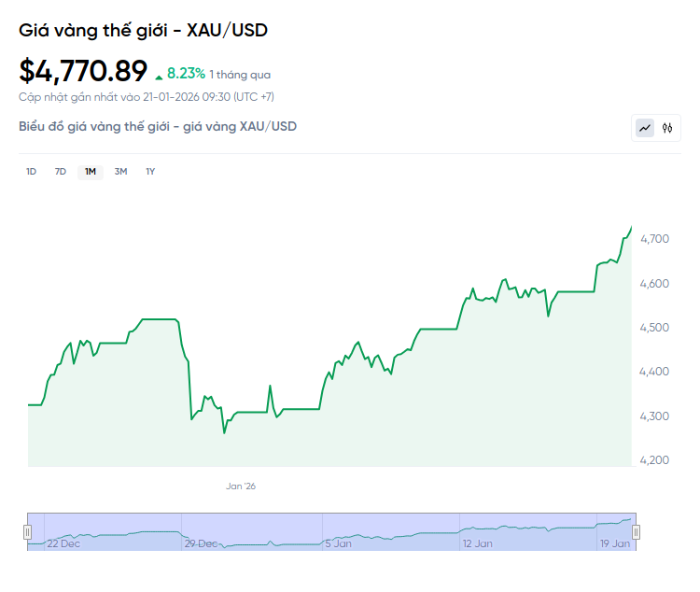Click the left range selector handle
Screen dimensions: 700x592
[x=27, y=531]
